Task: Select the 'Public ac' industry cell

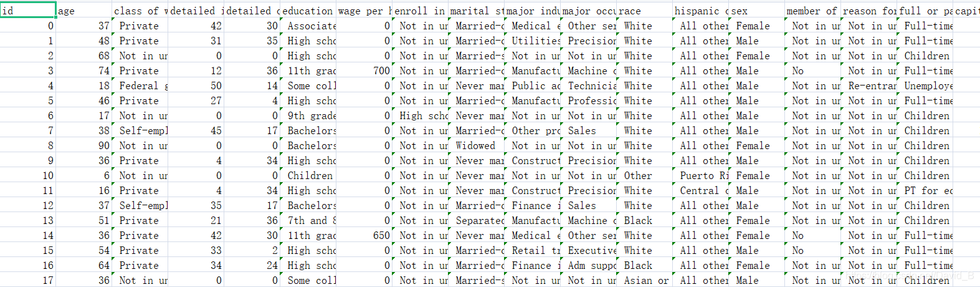Action: [x=533, y=85]
